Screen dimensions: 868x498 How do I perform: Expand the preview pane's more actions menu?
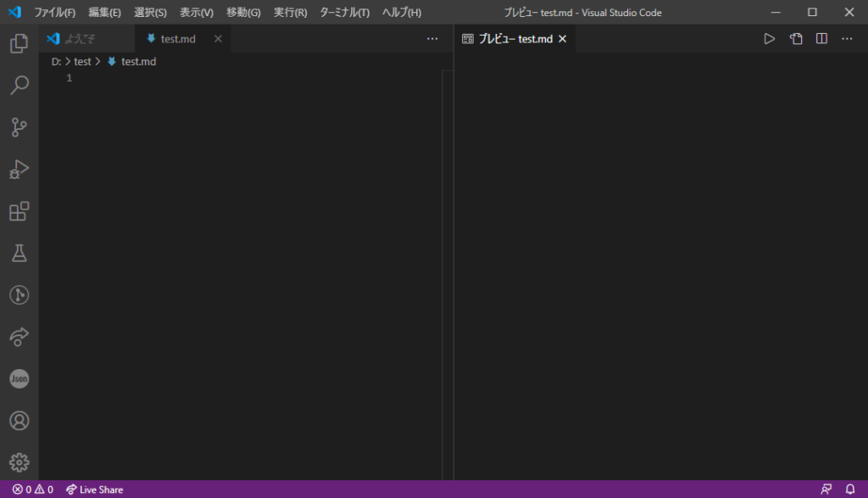[x=846, y=38]
